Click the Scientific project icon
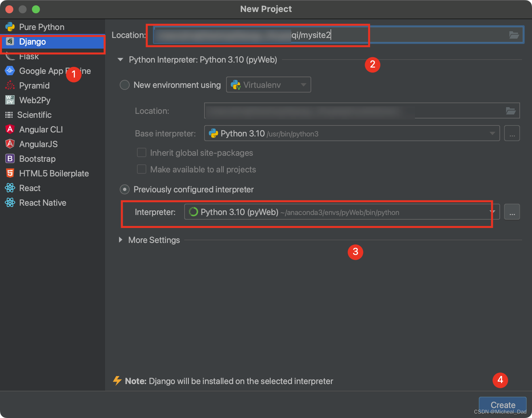This screenshot has height=418, width=532. click(9, 115)
